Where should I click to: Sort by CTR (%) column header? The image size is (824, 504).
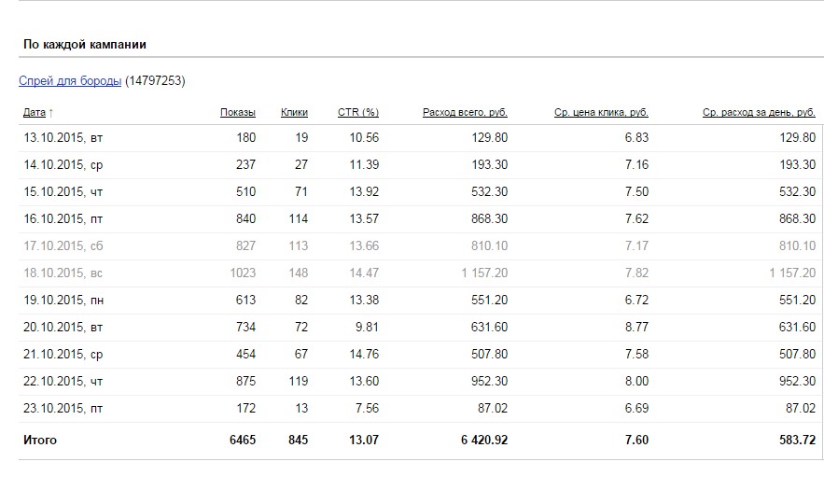pos(357,113)
